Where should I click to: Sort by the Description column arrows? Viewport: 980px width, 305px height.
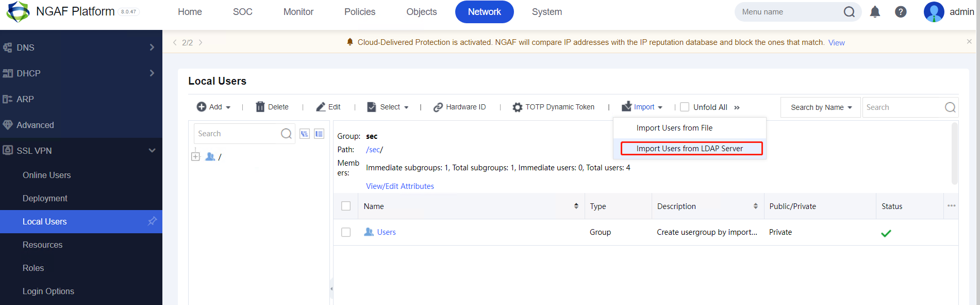point(756,206)
